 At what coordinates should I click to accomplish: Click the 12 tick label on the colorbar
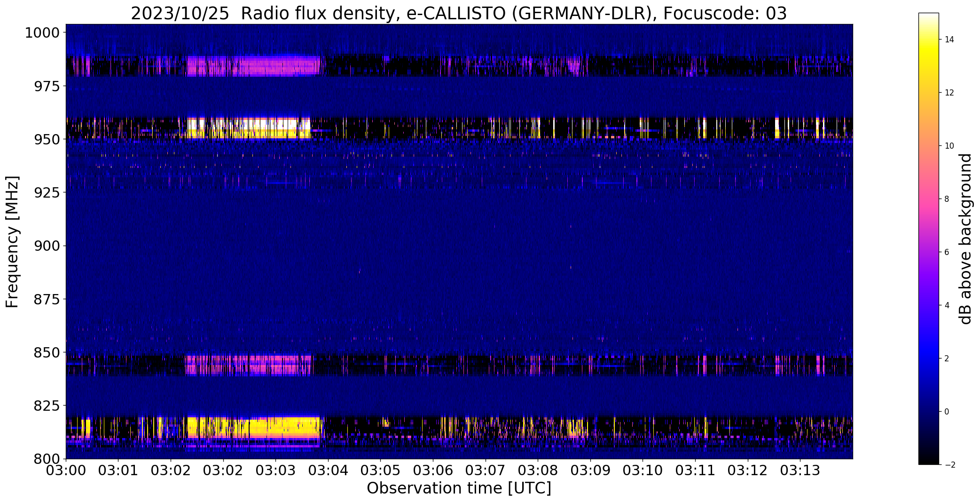pos(949,93)
